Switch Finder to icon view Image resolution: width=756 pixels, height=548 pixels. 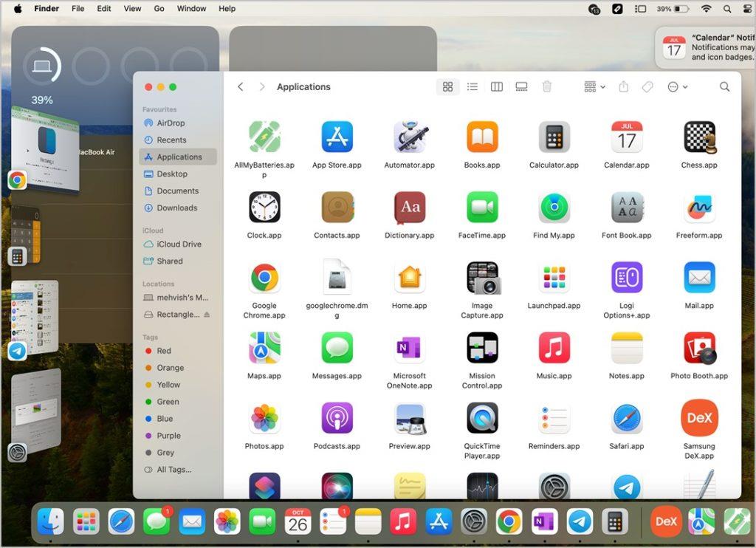click(x=448, y=87)
